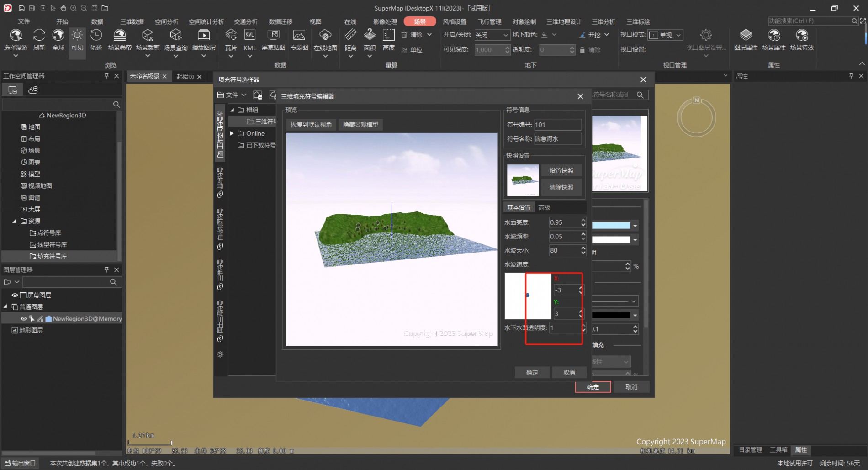Toggle visibility eye of 屏幕图层

click(x=15, y=295)
